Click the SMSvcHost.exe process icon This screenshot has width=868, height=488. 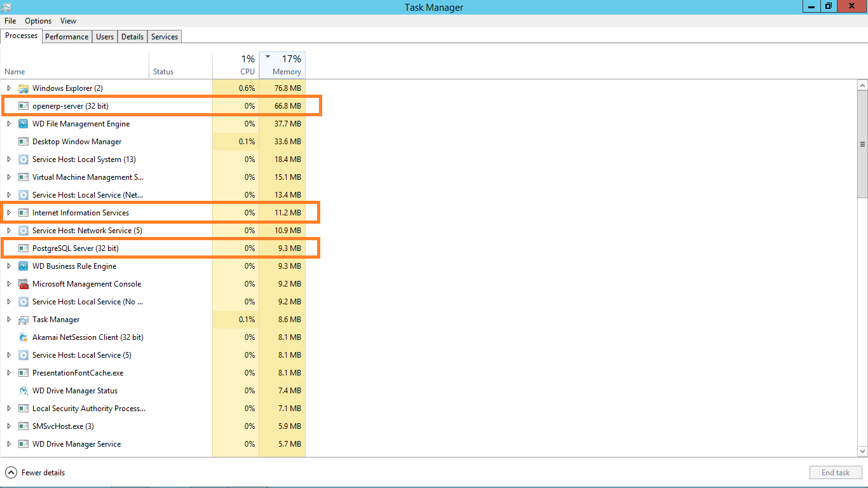coord(24,426)
